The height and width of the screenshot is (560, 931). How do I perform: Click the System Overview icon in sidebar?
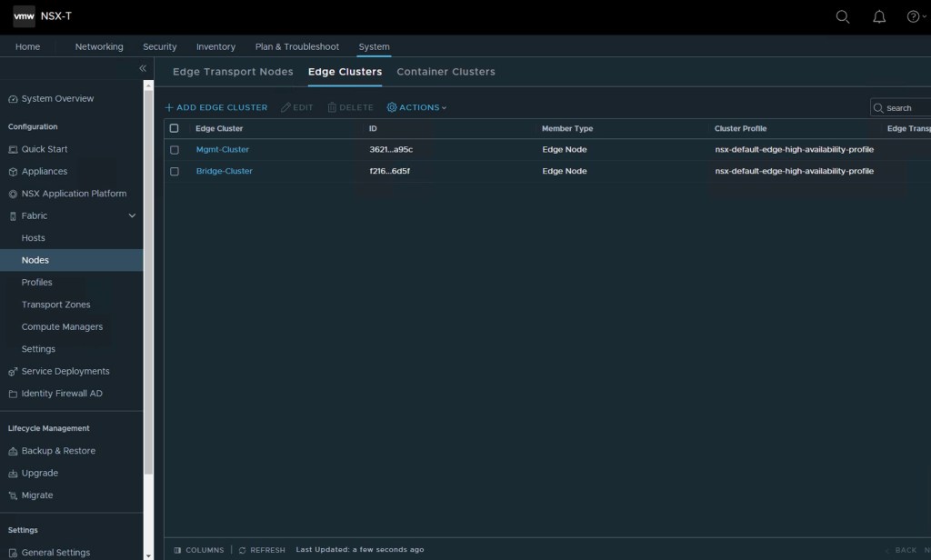click(13, 99)
